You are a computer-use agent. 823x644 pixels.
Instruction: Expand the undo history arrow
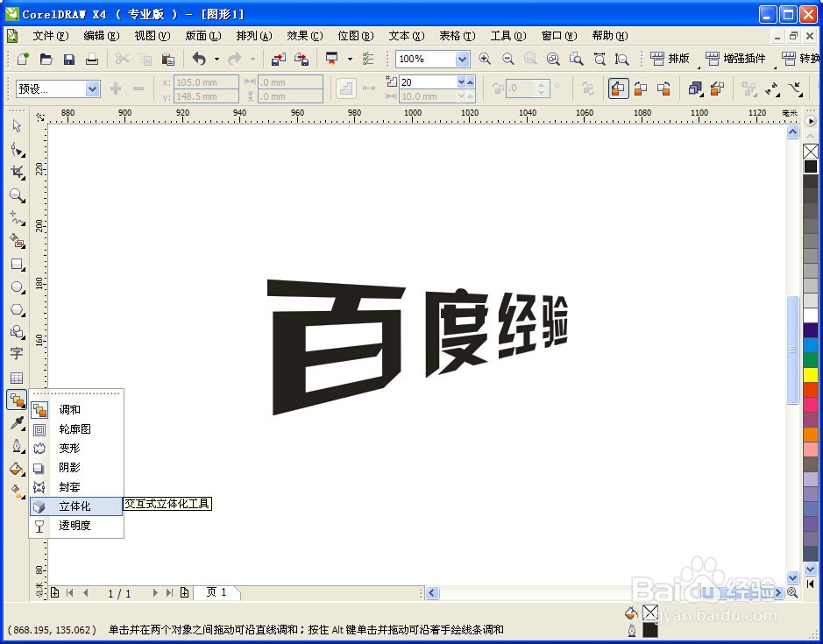216,60
